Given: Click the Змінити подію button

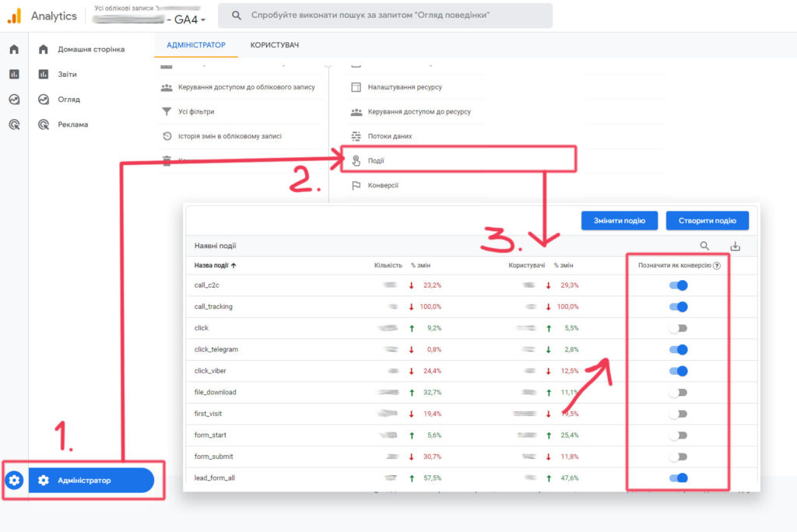Looking at the screenshot, I should [x=619, y=220].
